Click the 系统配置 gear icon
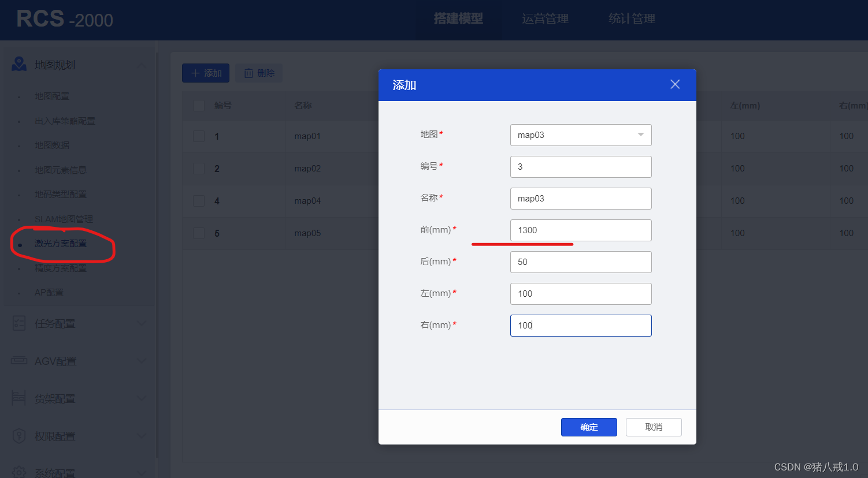Screen dimensions: 868x478 coord(19,472)
